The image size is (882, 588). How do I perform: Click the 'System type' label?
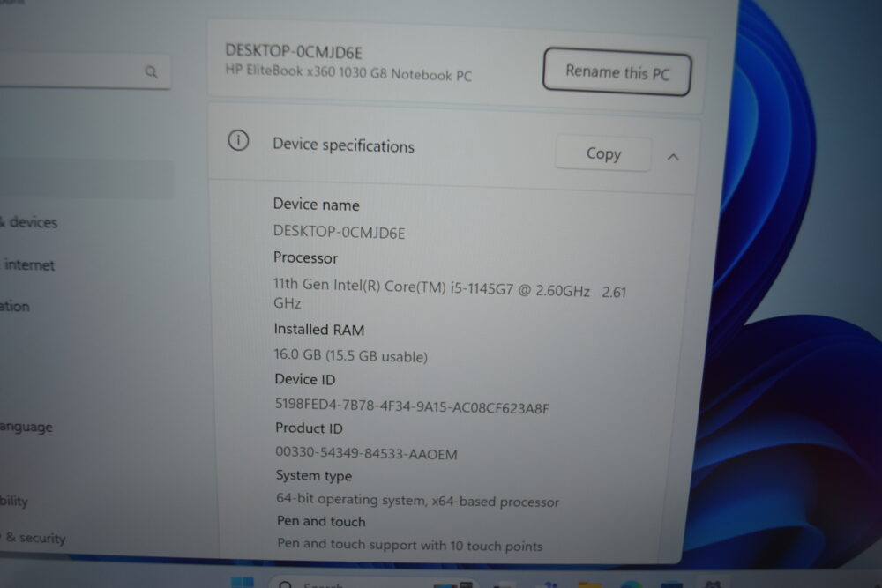coord(313,475)
